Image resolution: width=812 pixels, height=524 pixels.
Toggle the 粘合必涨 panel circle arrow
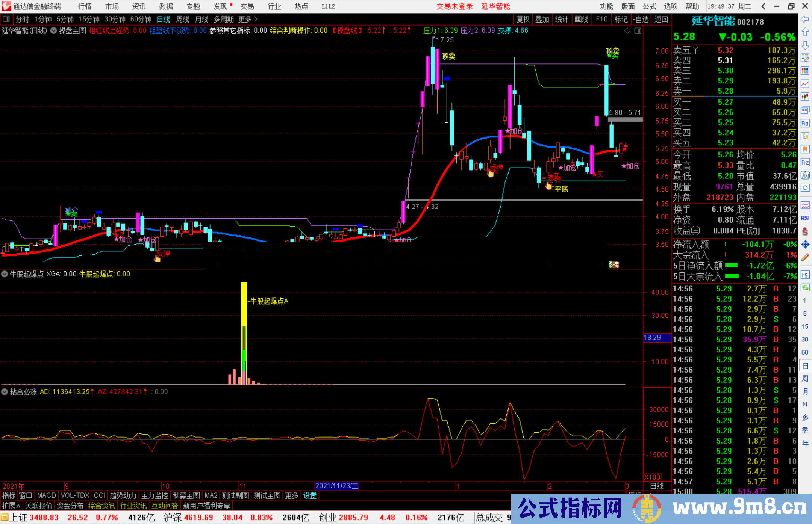(x=5, y=392)
